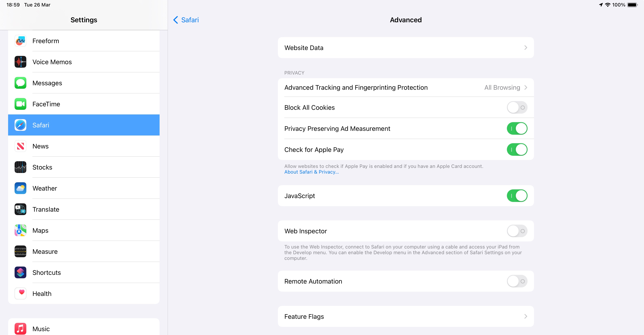
Task: Select the FaceTime icon
Action: coord(20,104)
